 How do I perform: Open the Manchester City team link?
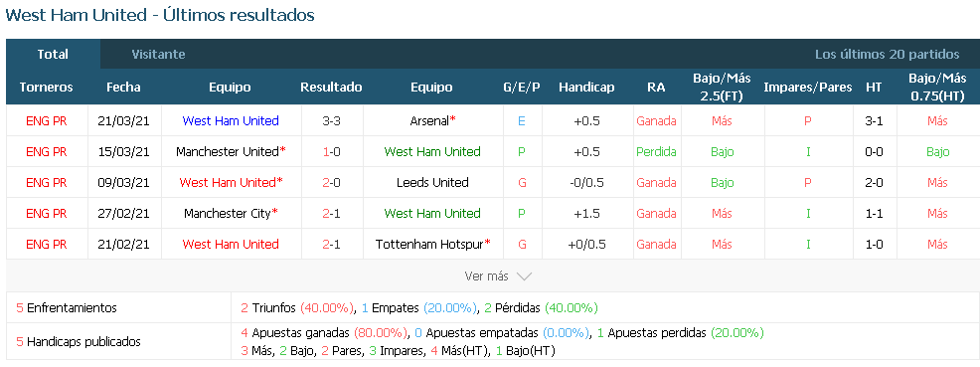(228, 213)
